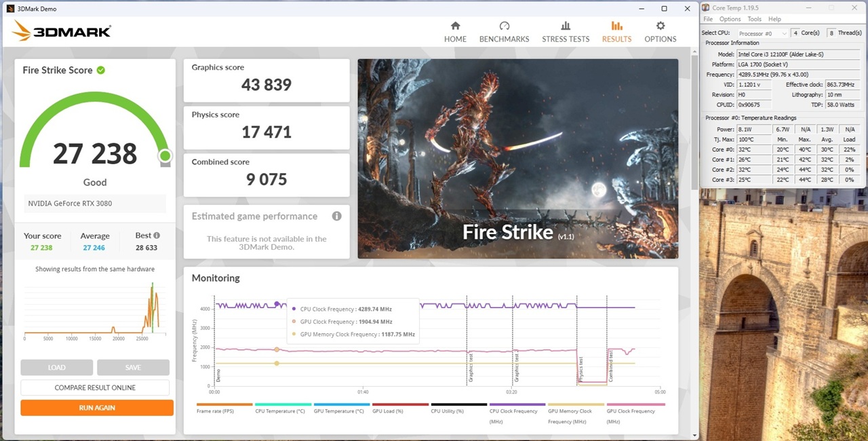Screen dimensions: 868x441
Task: Toggle the Frame rate (FPS) legend series
Action: (x=214, y=411)
